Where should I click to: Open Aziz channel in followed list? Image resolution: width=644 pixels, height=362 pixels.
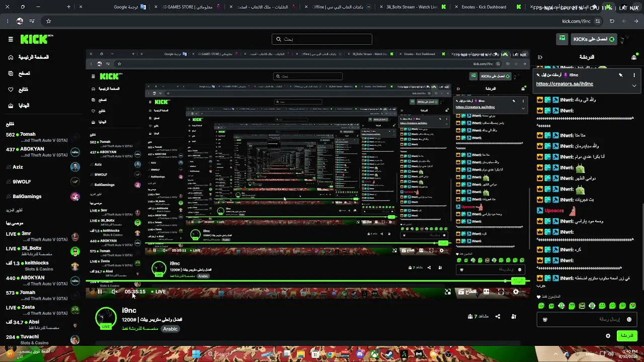[x=43, y=167]
